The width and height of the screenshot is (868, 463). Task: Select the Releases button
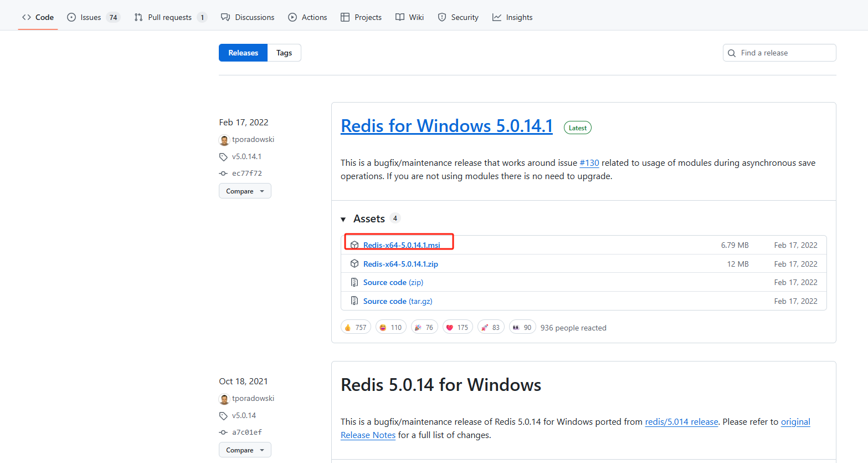243,53
